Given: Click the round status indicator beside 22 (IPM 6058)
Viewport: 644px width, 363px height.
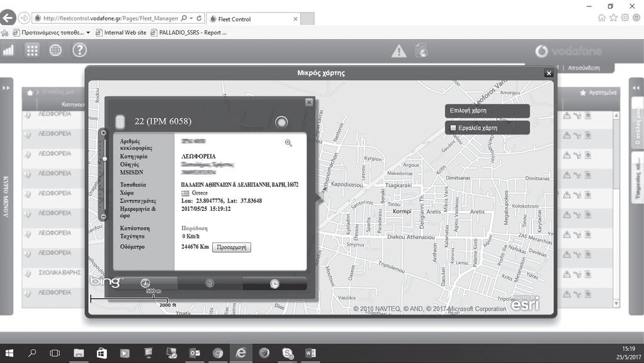Looking at the screenshot, I should click(x=281, y=122).
